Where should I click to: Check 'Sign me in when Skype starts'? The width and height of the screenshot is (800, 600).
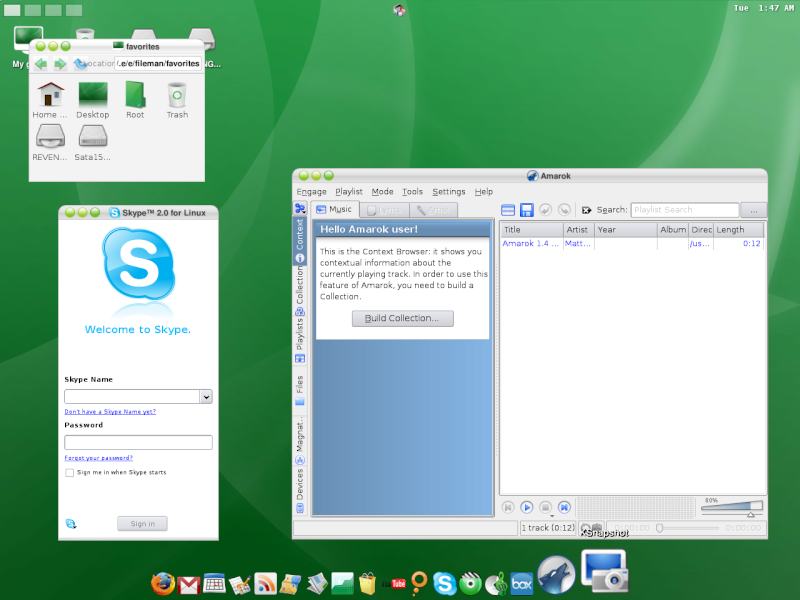69,472
